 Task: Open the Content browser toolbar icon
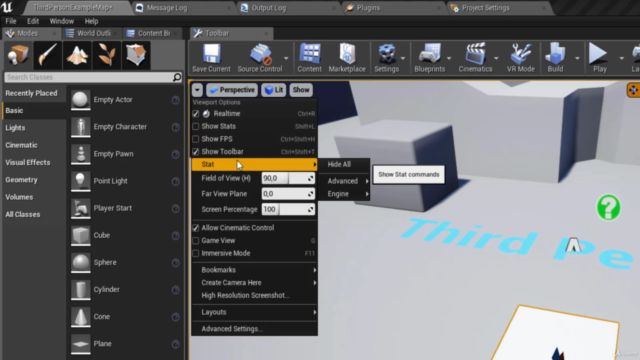click(x=309, y=54)
